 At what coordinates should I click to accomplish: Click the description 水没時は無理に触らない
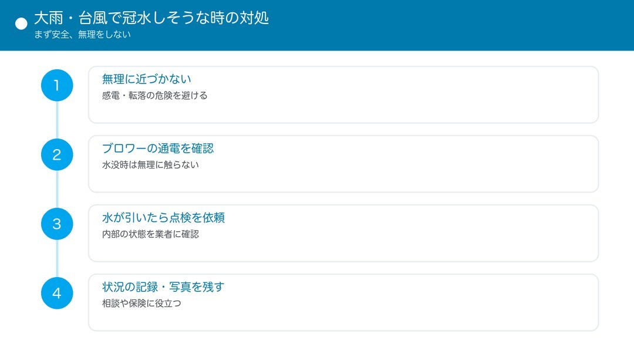tap(150, 164)
